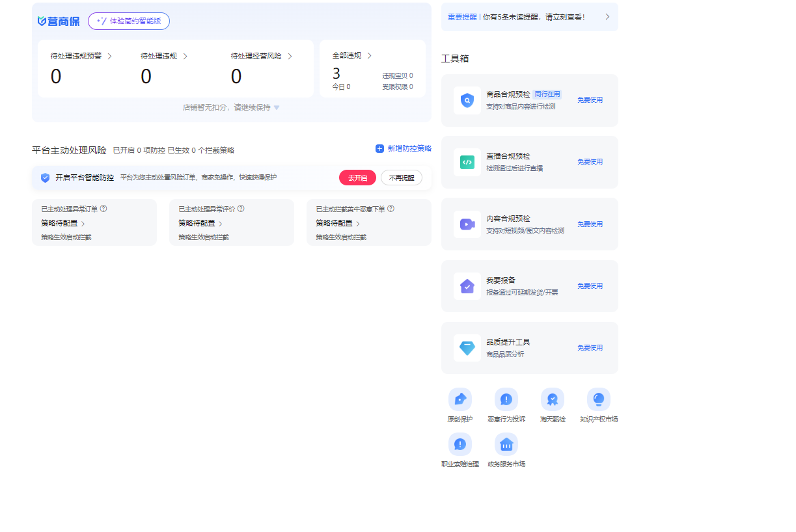Screen dimensions: 796x532
Task: Click the 商品合规预检 shield icon
Action: [467, 100]
